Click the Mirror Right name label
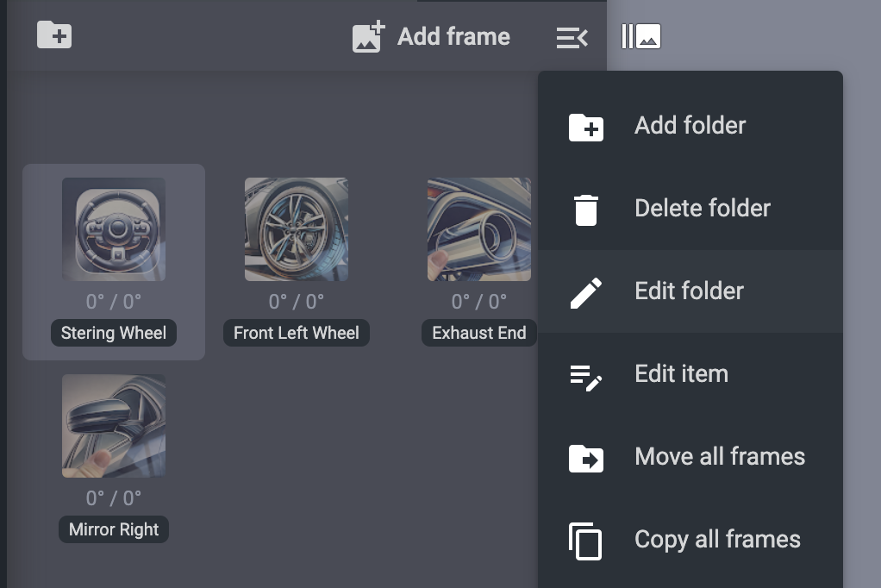Viewport: 881px width, 588px height. coord(114,529)
